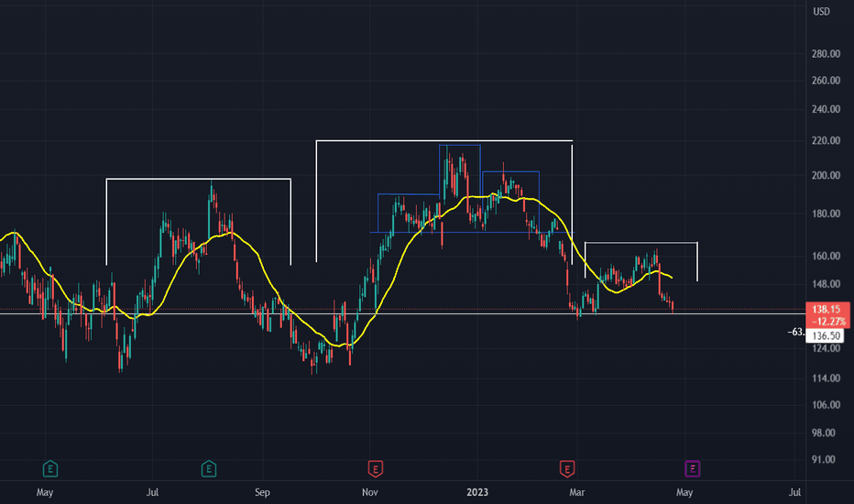Click the 106.00 price axis label
Screen dimensions: 854x504
click(826, 405)
